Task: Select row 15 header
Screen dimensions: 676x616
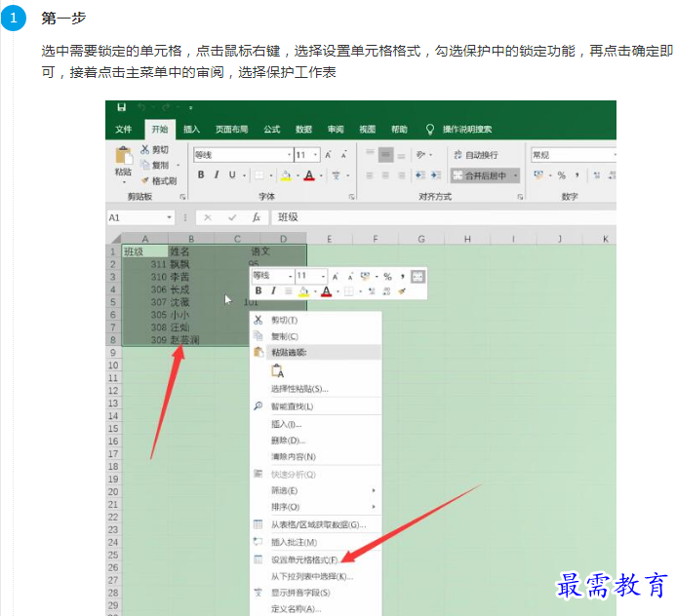Action: tap(113, 429)
